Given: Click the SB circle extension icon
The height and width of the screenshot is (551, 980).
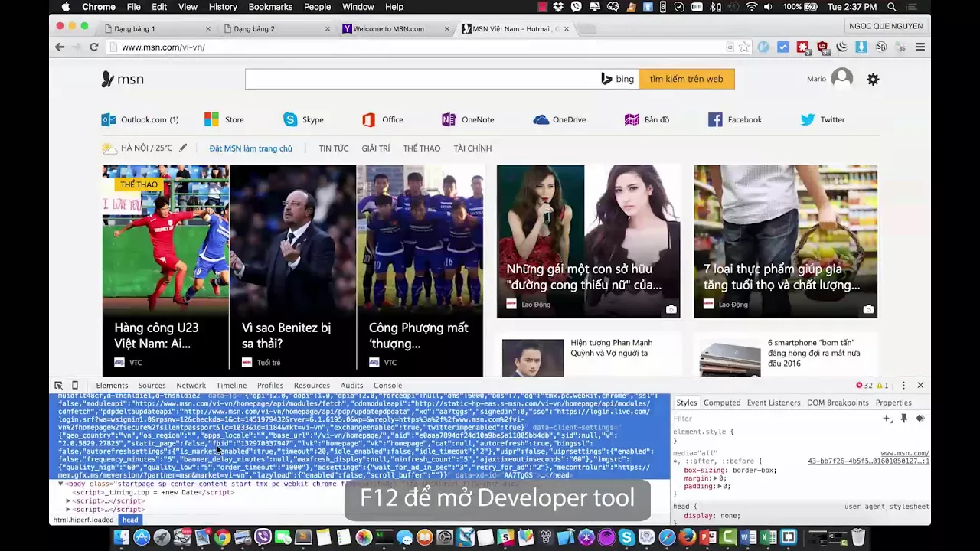Looking at the screenshot, I should [x=881, y=47].
